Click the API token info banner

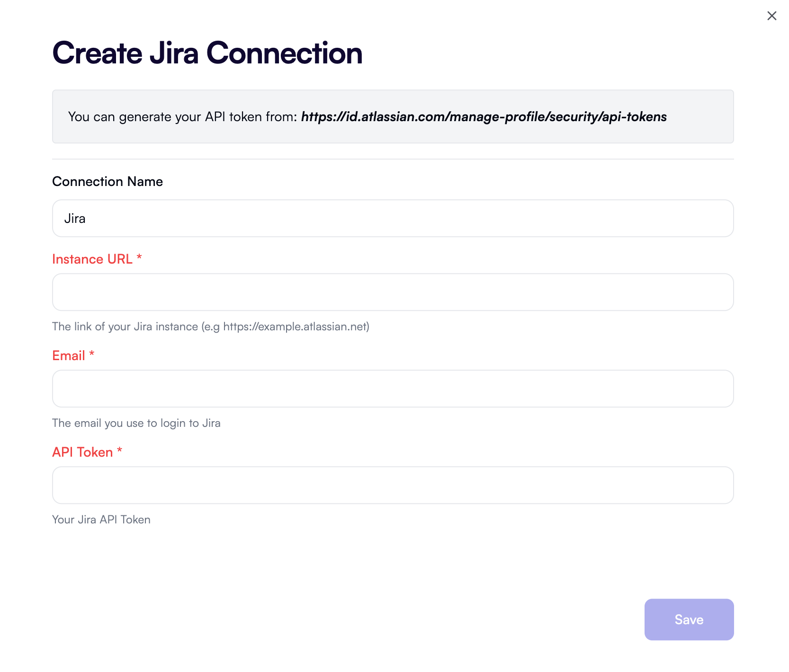392,116
